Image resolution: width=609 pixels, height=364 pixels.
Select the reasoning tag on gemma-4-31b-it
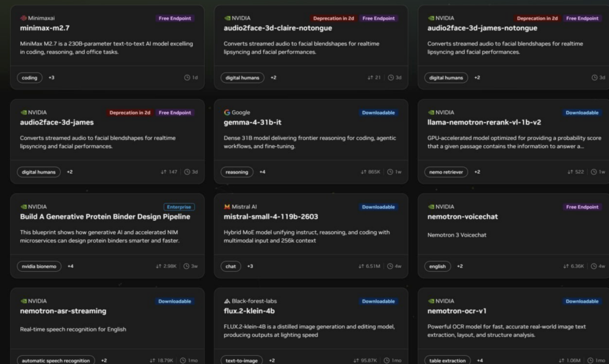[237, 172]
